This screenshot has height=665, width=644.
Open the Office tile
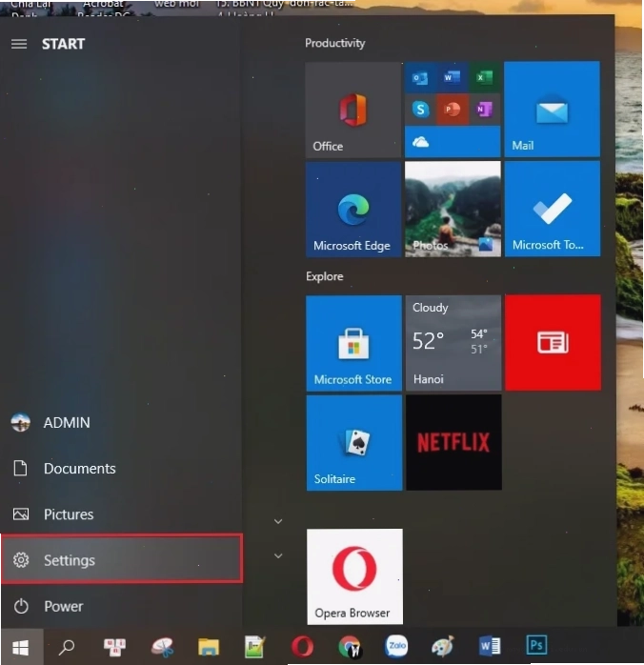[x=353, y=110]
